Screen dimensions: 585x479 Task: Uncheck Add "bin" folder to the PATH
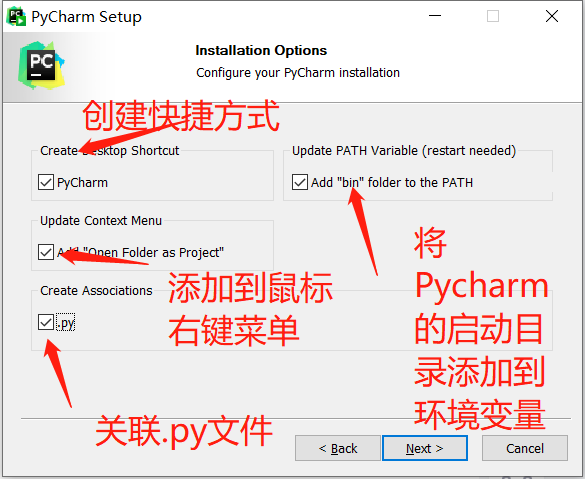point(300,182)
